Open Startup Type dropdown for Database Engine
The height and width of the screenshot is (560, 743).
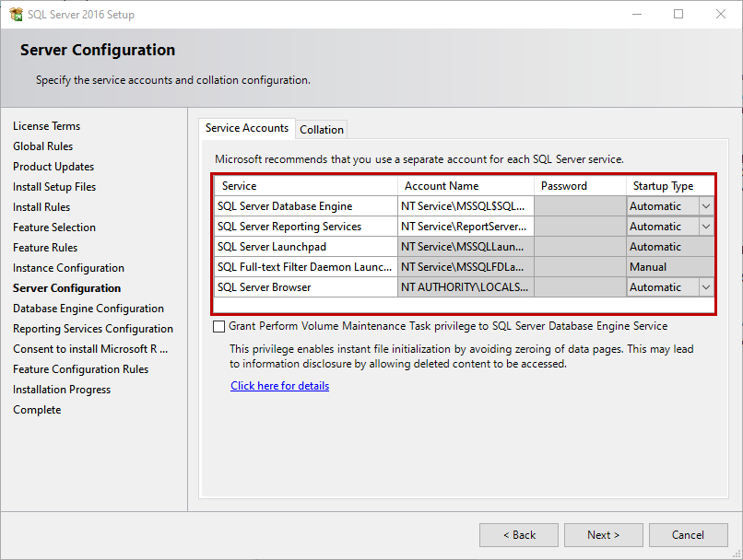click(706, 206)
